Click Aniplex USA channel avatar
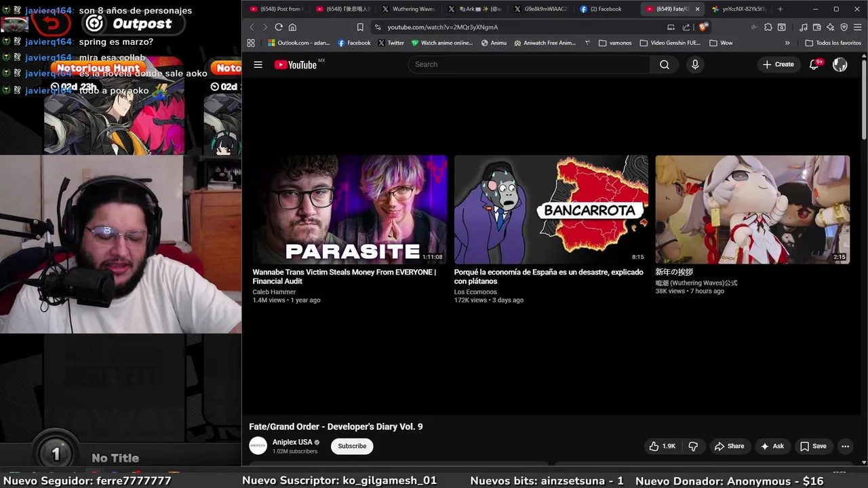 258,446
